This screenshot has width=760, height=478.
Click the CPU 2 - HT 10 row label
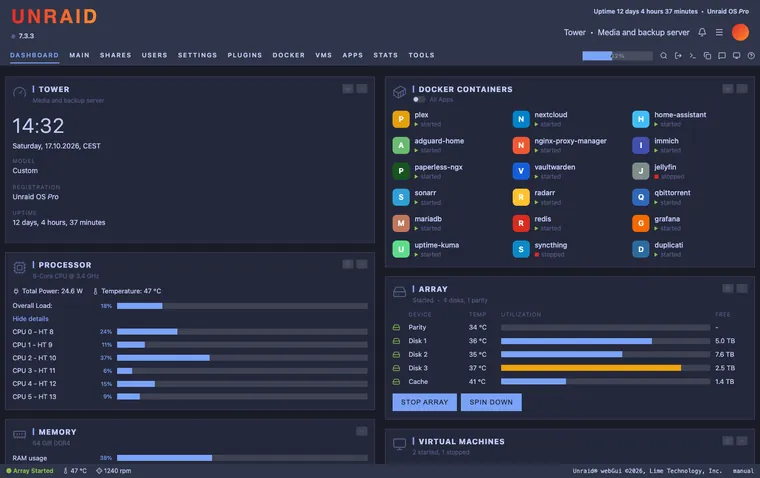pyautogui.click(x=34, y=358)
